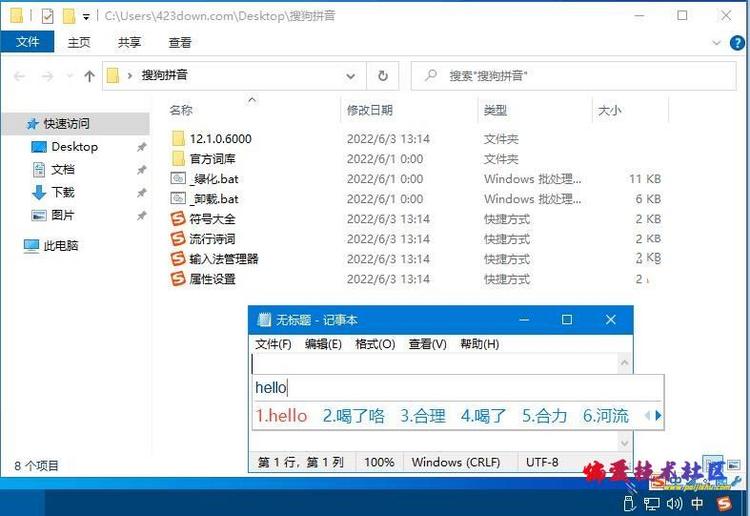Choose candidate 1.hello

click(281, 415)
